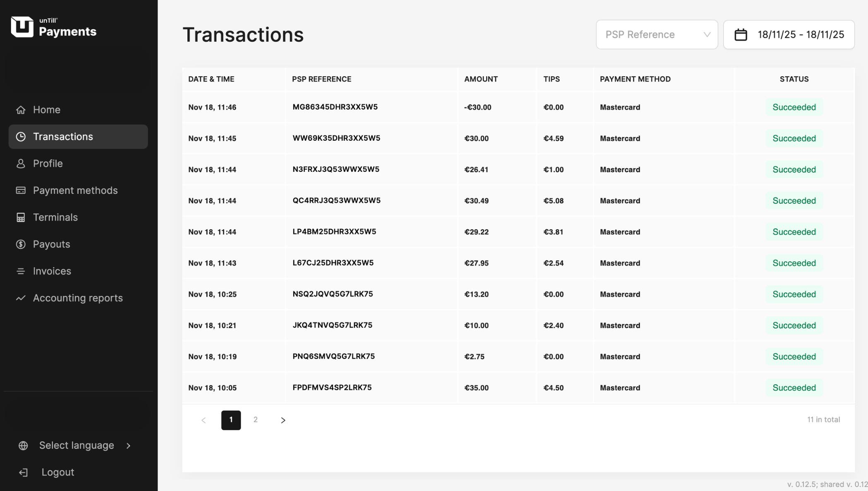Screen dimensions: 868x491
Task: Expand the Select language submenu
Action: [x=129, y=445]
